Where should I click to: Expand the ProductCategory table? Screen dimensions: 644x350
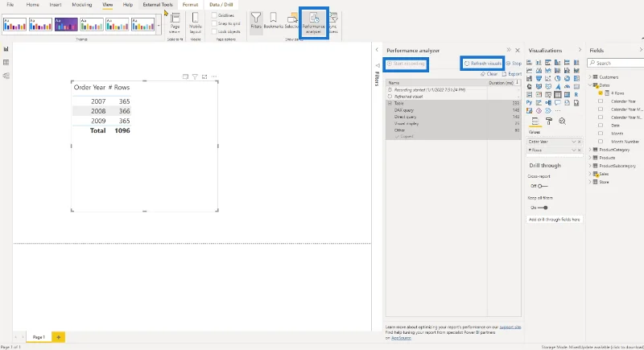pyautogui.click(x=590, y=150)
